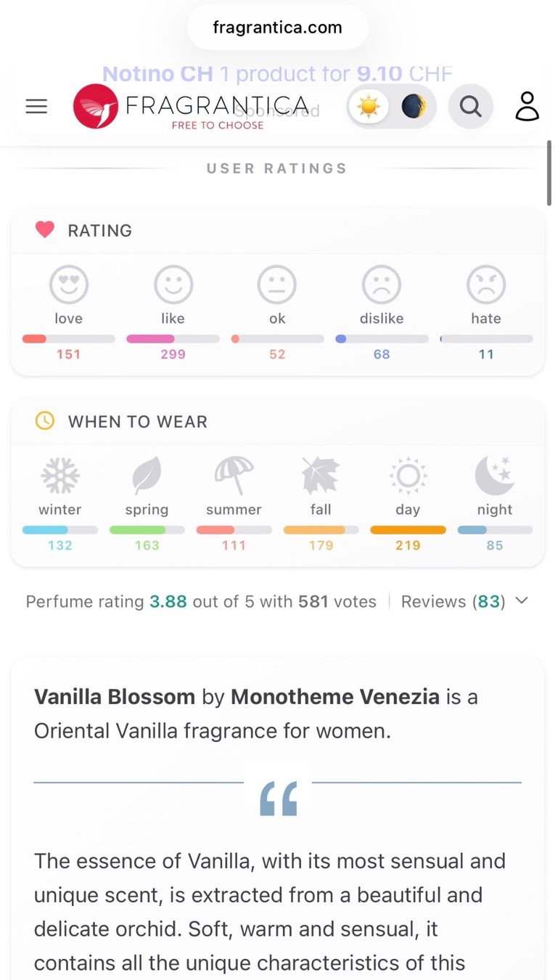
Task: Switch to dark mode moon toggle
Action: 414,107
